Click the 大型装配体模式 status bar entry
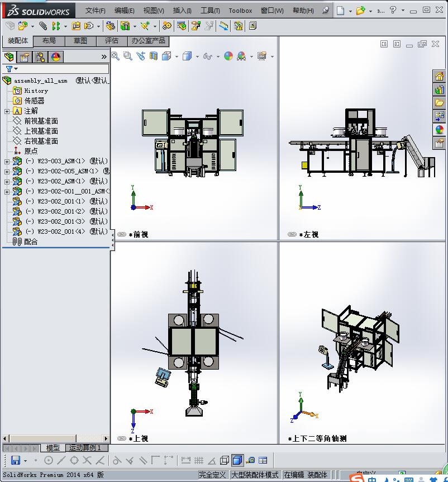 255,475
